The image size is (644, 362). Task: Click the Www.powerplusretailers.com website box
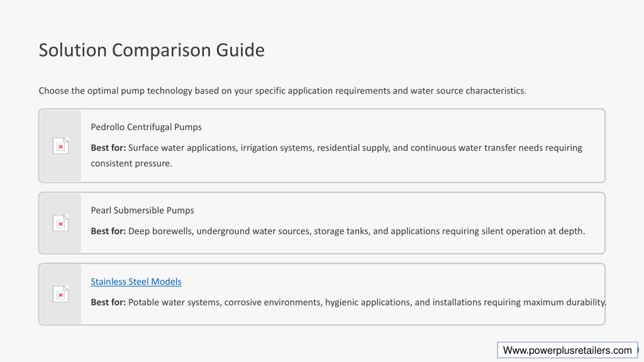[x=567, y=350]
